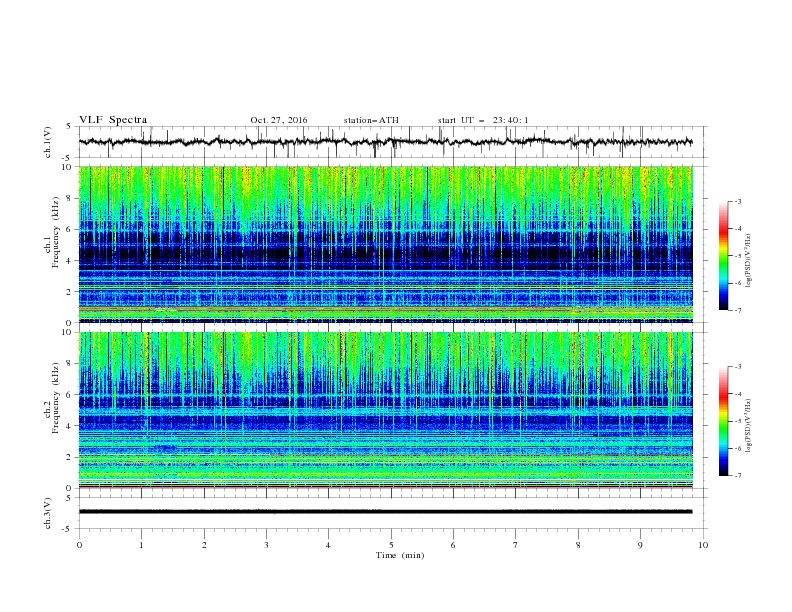792x612 pixels.
Task: Click the ch.1 color bar's log(PSD) label
Action: point(749,261)
